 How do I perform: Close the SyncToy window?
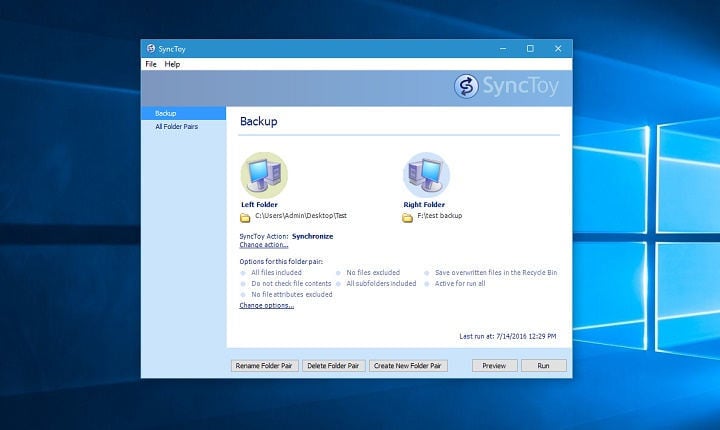[558, 48]
